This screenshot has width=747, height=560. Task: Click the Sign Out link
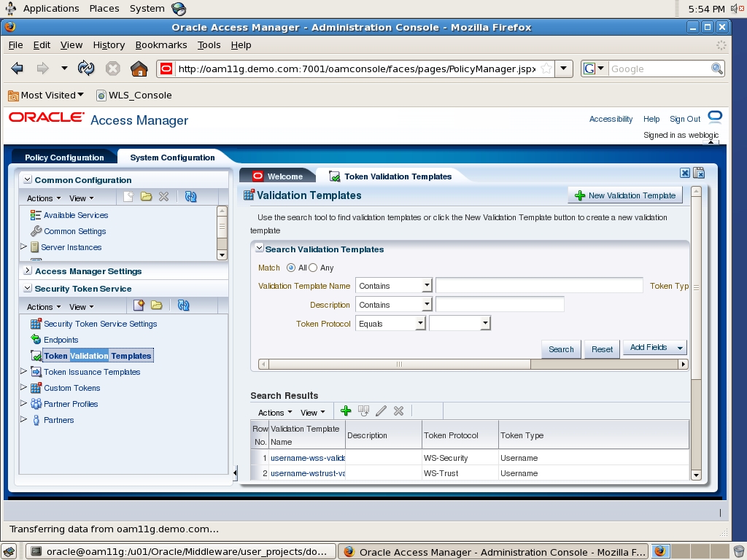point(685,119)
